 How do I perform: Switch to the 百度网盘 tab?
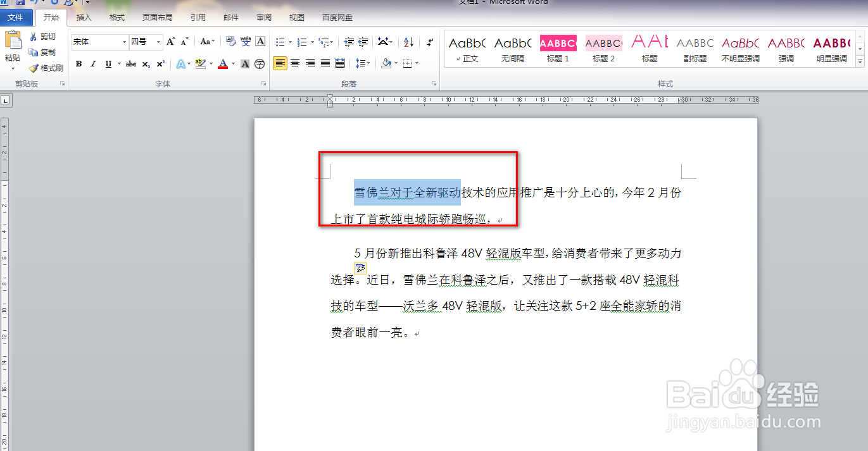(x=337, y=18)
